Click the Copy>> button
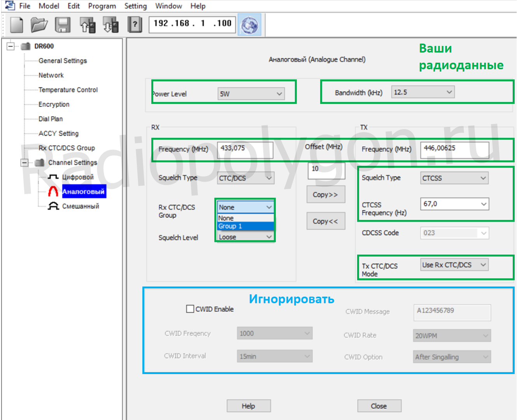The height and width of the screenshot is (420, 517). [x=325, y=195]
